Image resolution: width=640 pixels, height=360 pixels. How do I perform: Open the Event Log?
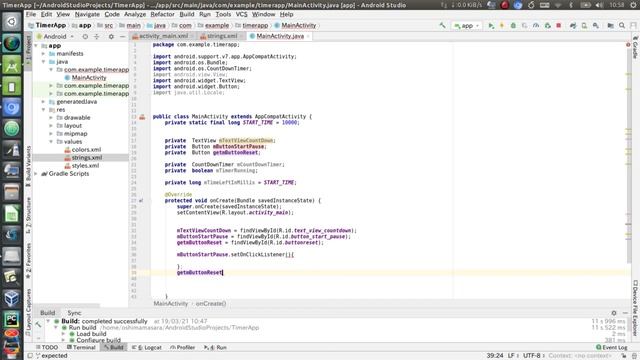tap(611, 347)
